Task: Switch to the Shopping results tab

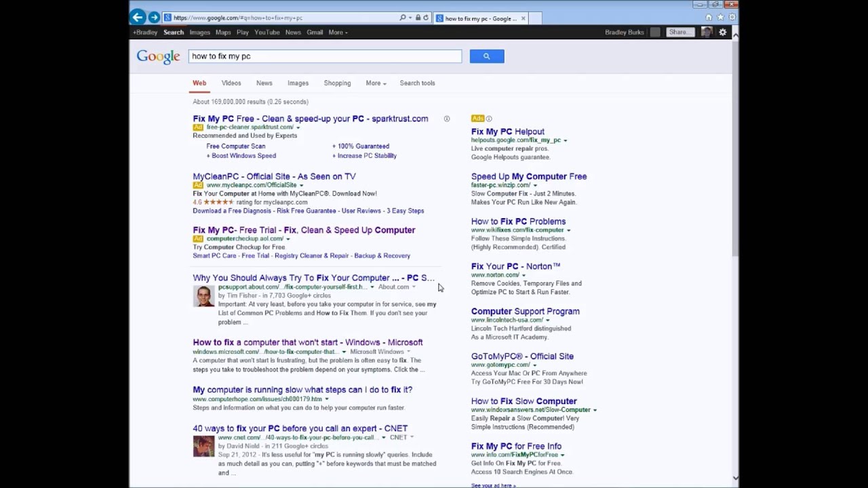Action: coord(337,83)
